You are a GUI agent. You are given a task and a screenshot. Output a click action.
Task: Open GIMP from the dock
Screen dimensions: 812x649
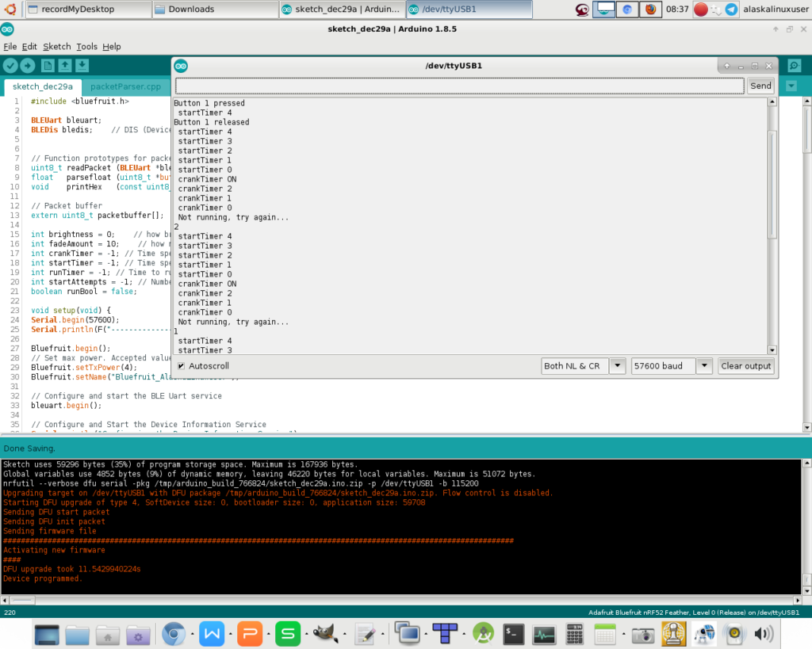(326, 634)
